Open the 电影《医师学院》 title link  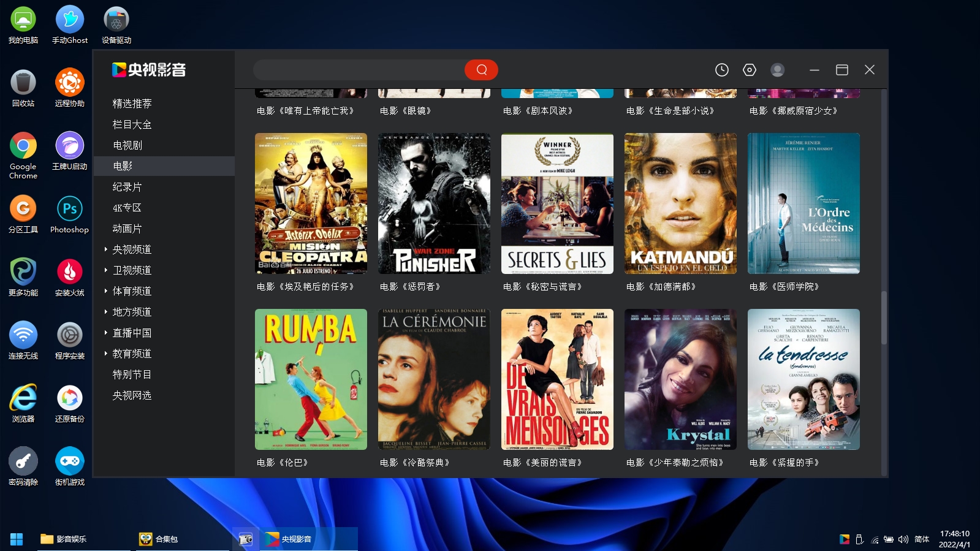[x=784, y=287]
